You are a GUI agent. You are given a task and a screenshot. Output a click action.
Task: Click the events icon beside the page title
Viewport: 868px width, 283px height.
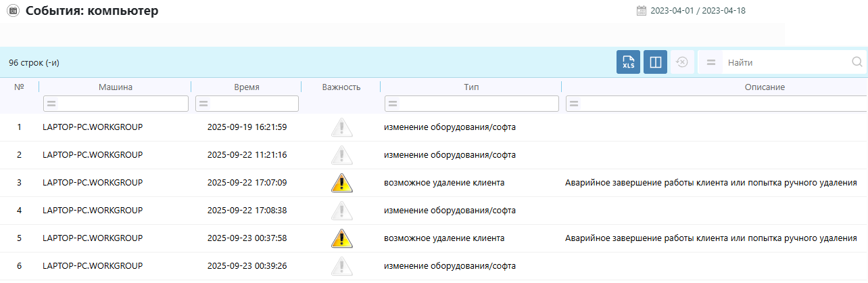(x=12, y=11)
